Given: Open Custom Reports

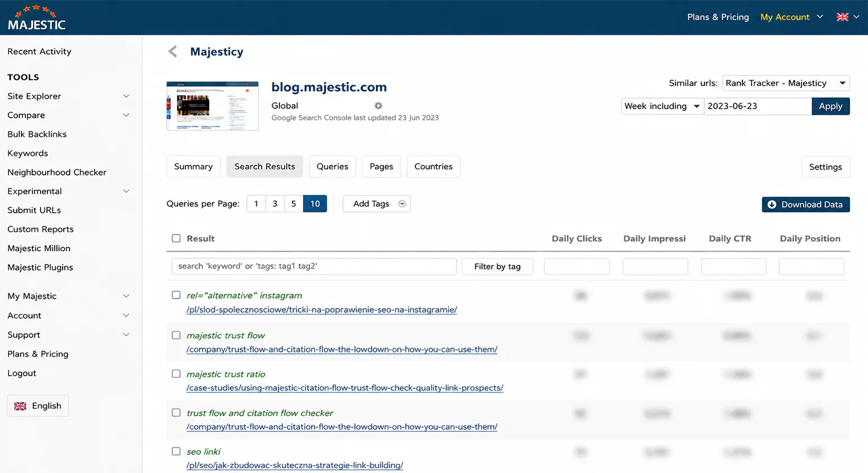Looking at the screenshot, I should pos(41,229).
